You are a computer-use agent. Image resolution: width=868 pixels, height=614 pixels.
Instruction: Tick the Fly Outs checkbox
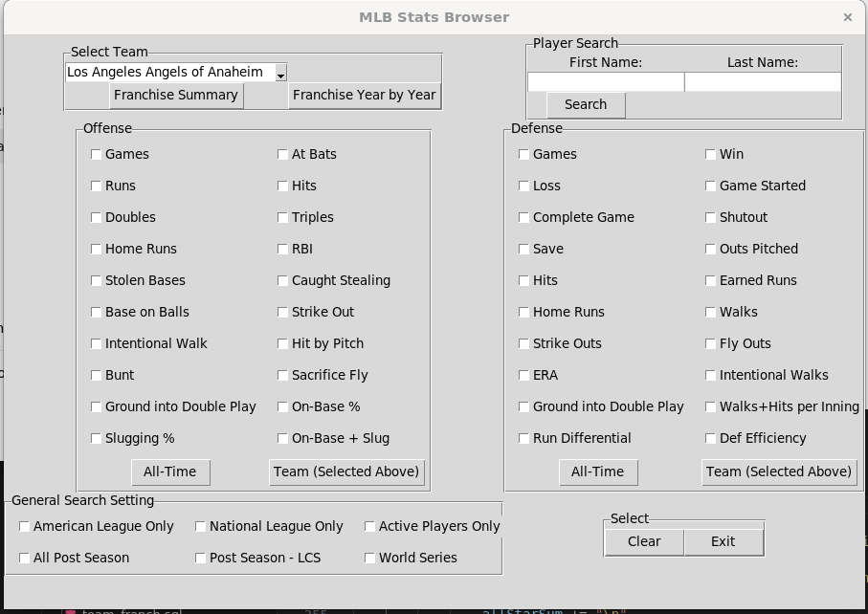pyautogui.click(x=710, y=343)
